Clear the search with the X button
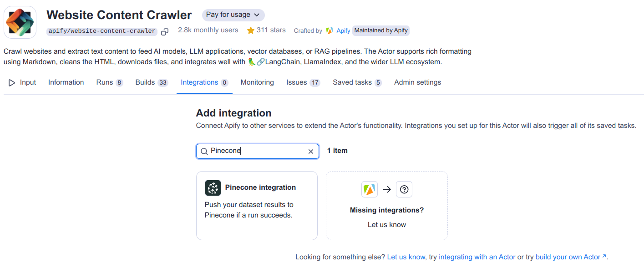 [311, 151]
